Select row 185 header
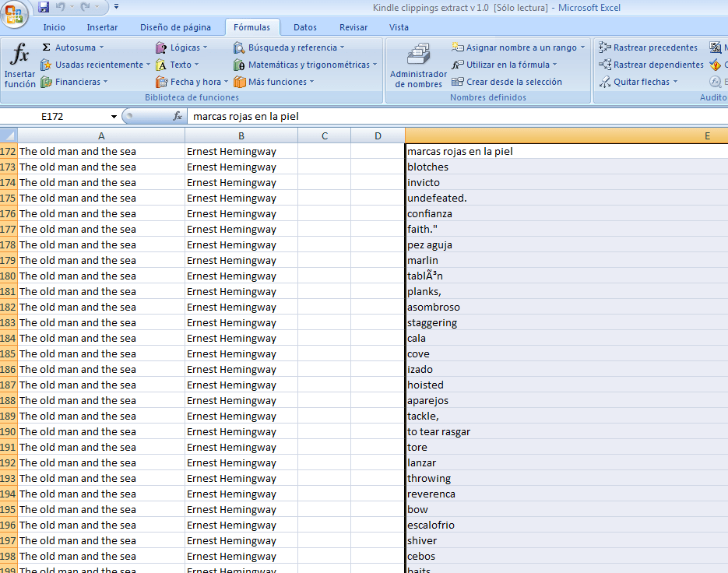This screenshot has height=573, width=728. [9, 353]
